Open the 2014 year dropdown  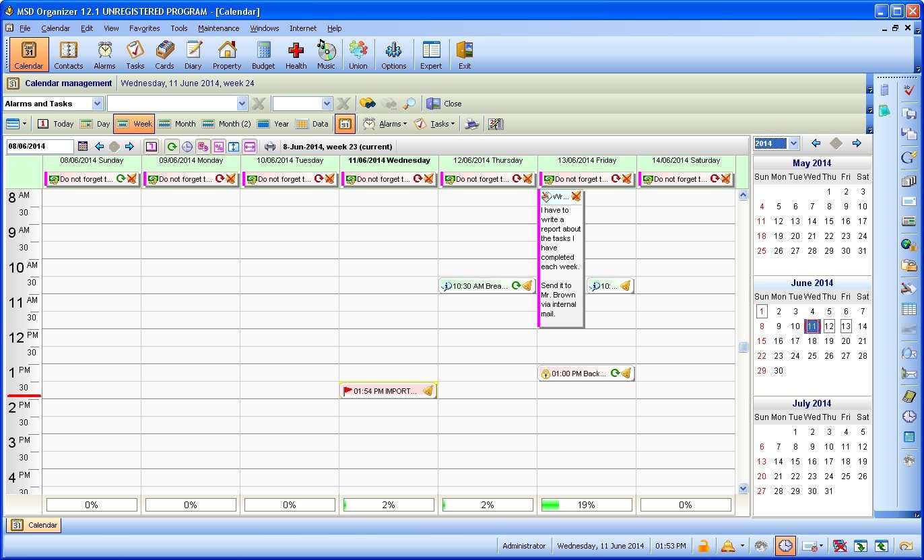point(793,143)
